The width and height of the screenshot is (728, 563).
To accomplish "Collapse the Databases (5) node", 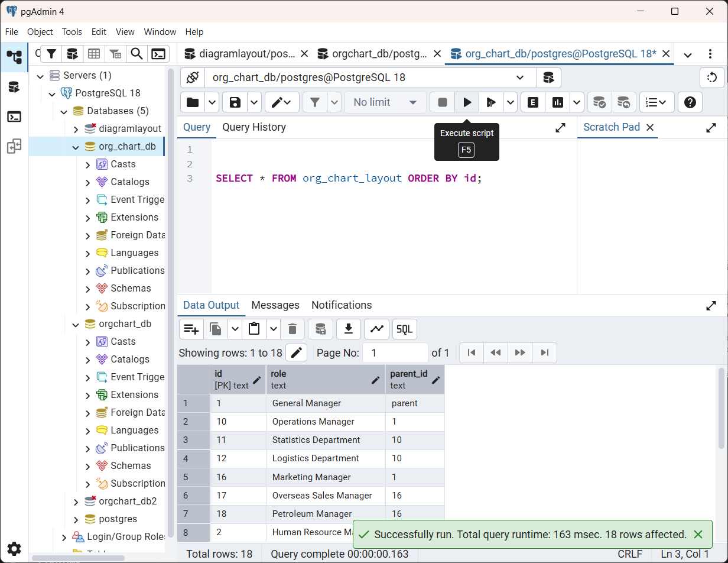I will [x=63, y=111].
